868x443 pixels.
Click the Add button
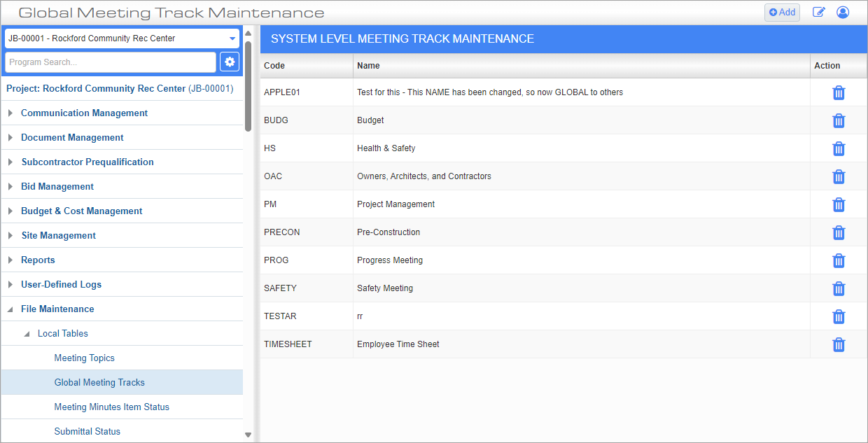click(x=782, y=12)
